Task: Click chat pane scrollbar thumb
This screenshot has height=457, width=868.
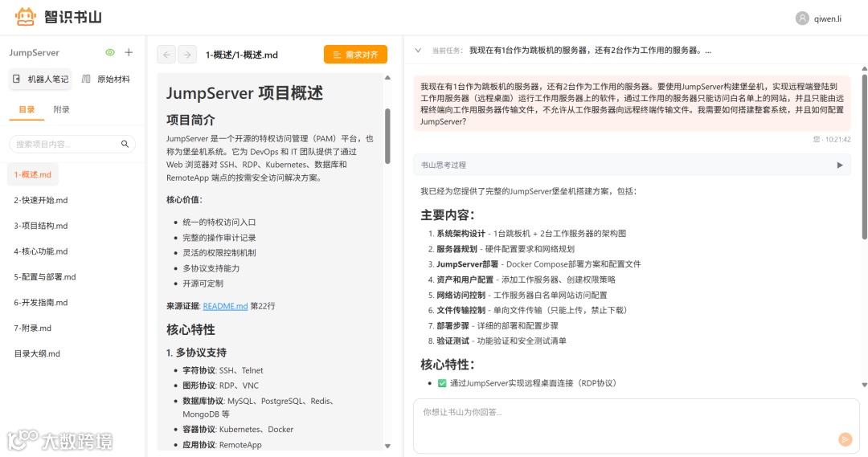Action: coord(864,157)
